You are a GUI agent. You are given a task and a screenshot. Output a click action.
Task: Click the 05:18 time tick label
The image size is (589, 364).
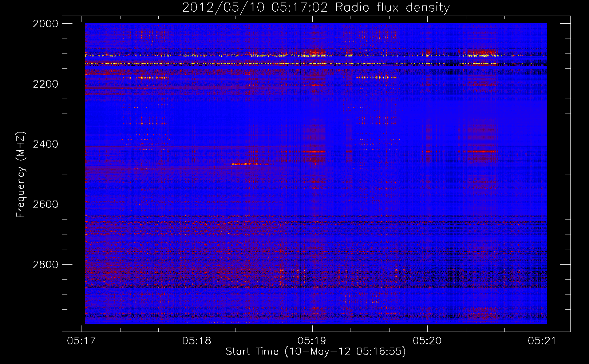pos(197,341)
